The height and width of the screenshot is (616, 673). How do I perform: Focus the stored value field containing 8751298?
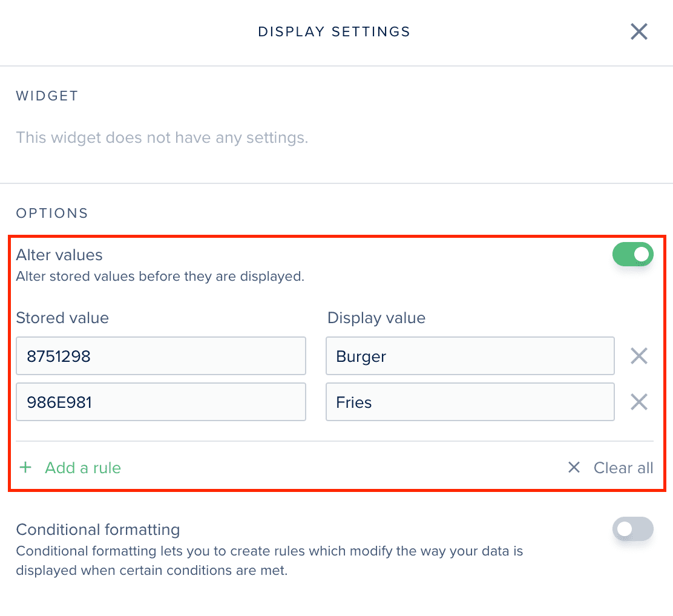(160, 356)
